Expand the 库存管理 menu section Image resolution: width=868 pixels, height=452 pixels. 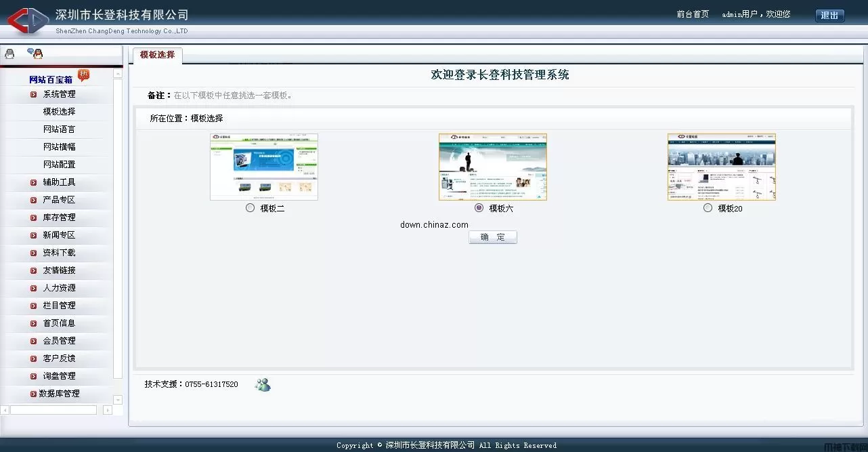60,218
